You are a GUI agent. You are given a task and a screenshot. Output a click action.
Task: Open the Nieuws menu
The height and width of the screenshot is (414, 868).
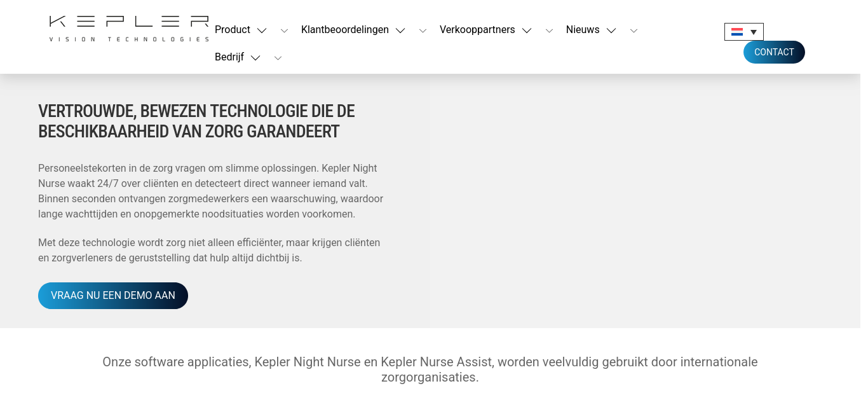(x=583, y=30)
